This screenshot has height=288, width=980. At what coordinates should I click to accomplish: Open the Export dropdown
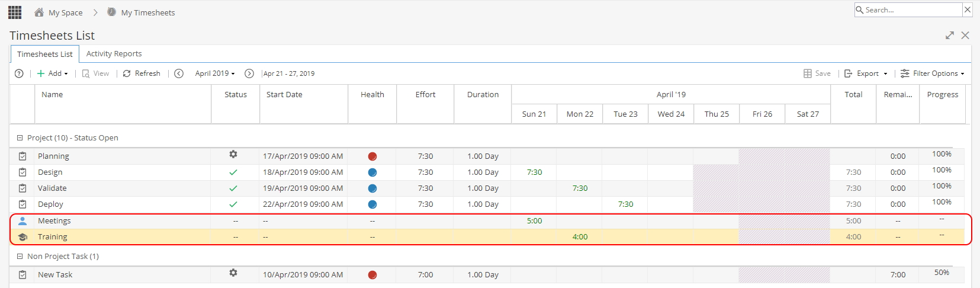pyautogui.click(x=866, y=73)
